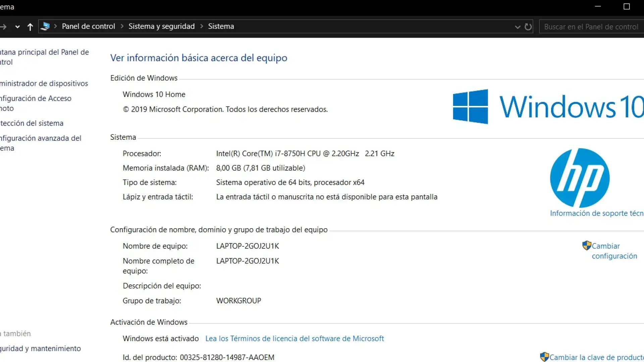
Task: Open Administrador de dispositivos from the sidebar
Action: tap(44, 83)
